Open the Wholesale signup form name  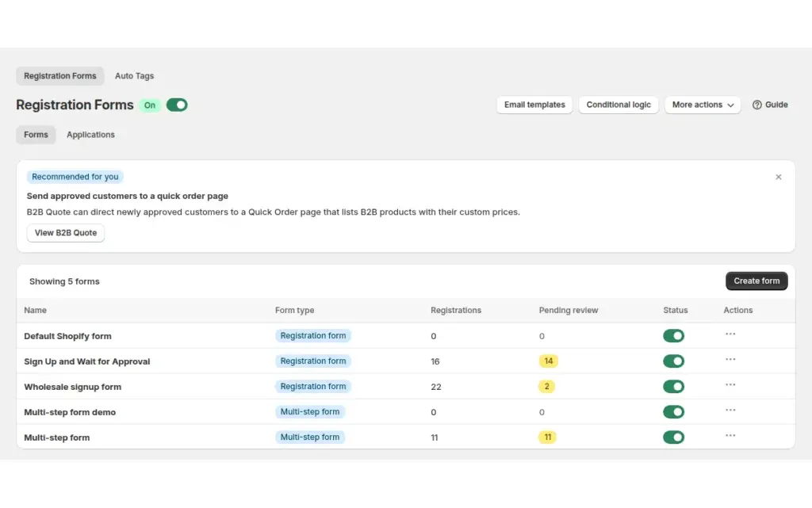point(72,387)
